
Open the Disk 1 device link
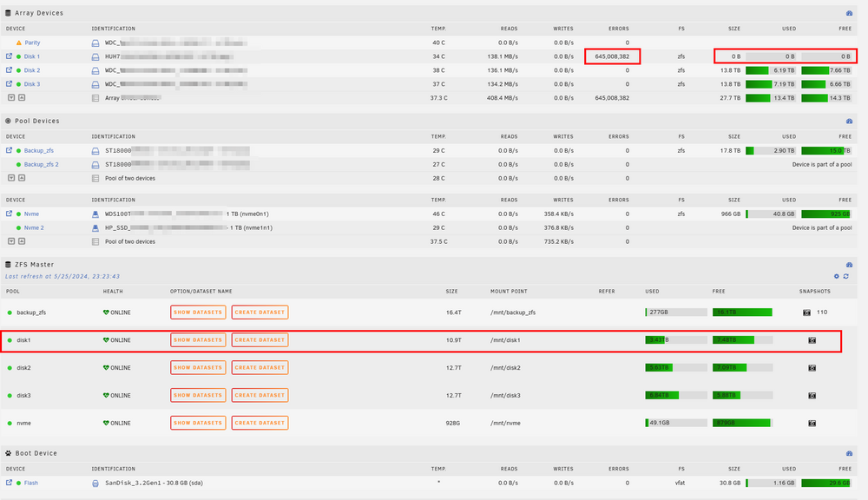click(31, 56)
